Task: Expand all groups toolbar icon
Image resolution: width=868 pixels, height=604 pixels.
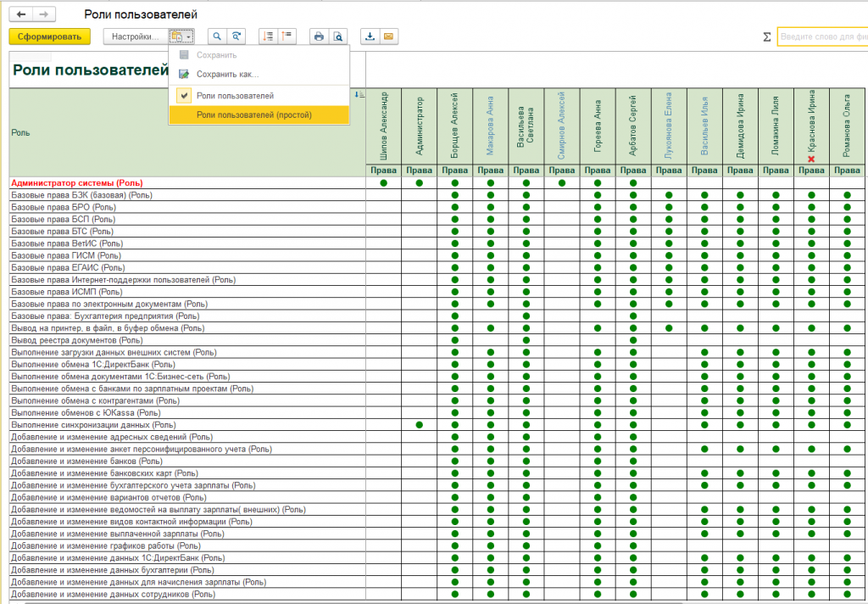Action: point(268,36)
